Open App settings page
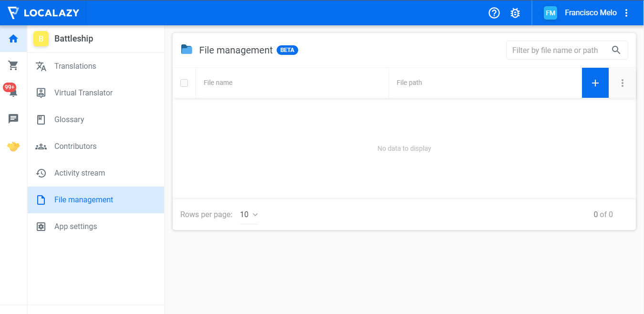This screenshot has width=644, height=314. (x=75, y=227)
